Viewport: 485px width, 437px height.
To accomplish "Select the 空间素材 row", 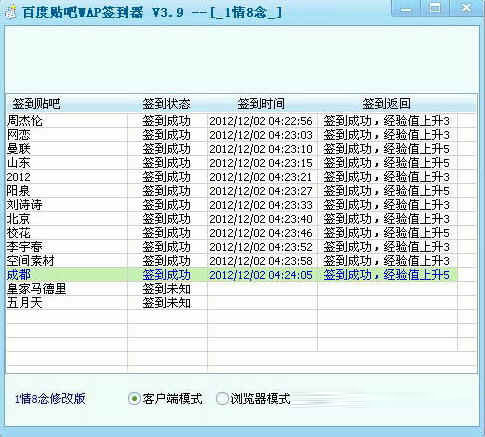I will (x=232, y=261).
